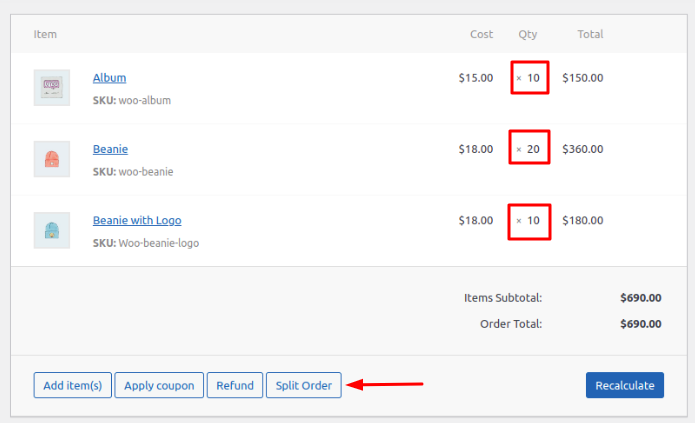The width and height of the screenshot is (695, 423).
Task: Click the Album cost $15.00
Action: pos(476,78)
